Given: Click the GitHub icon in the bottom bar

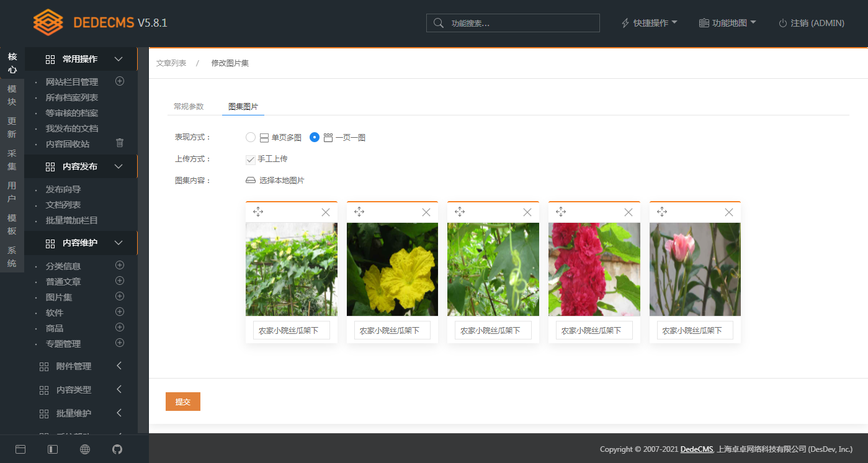Looking at the screenshot, I should tap(117, 449).
